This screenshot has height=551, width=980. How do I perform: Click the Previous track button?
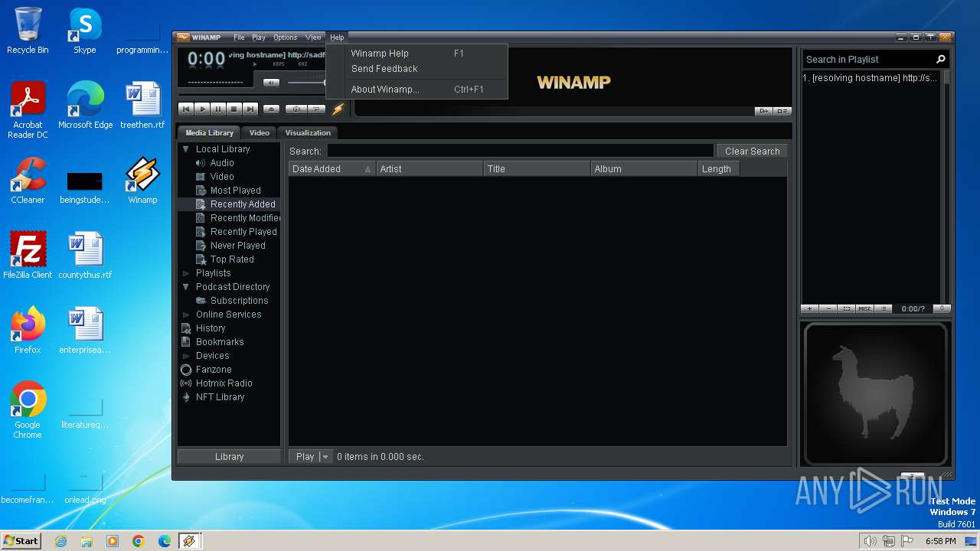pos(186,109)
